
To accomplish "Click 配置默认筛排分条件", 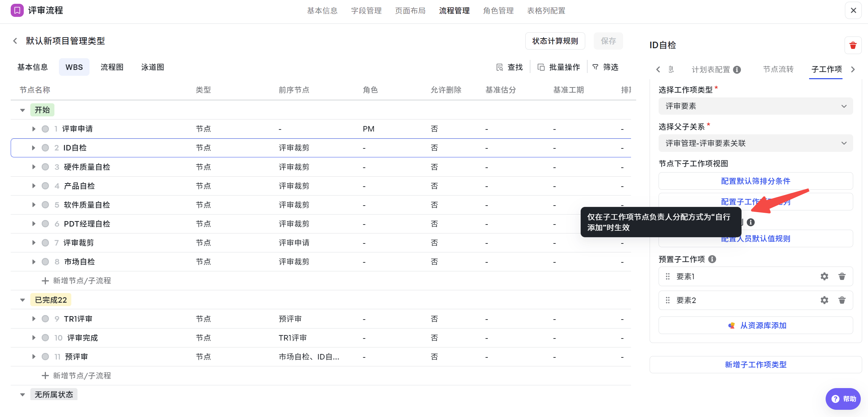I will 756,181.
